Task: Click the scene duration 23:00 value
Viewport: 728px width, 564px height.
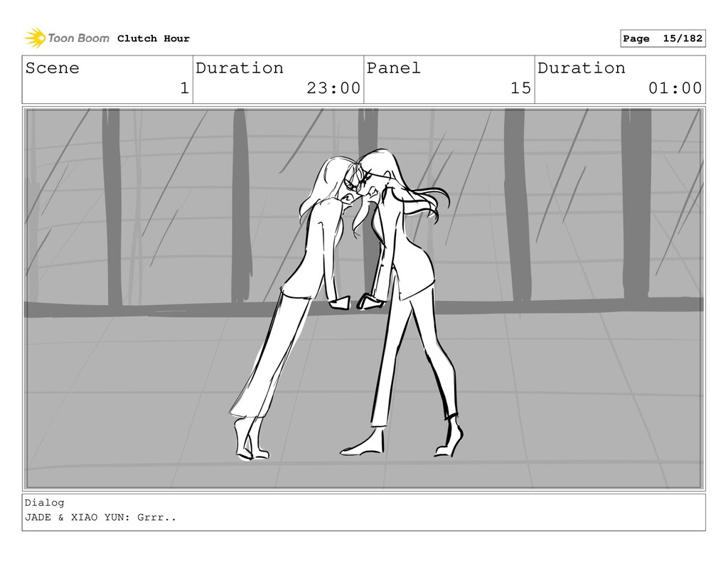Action: [x=333, y=87]
